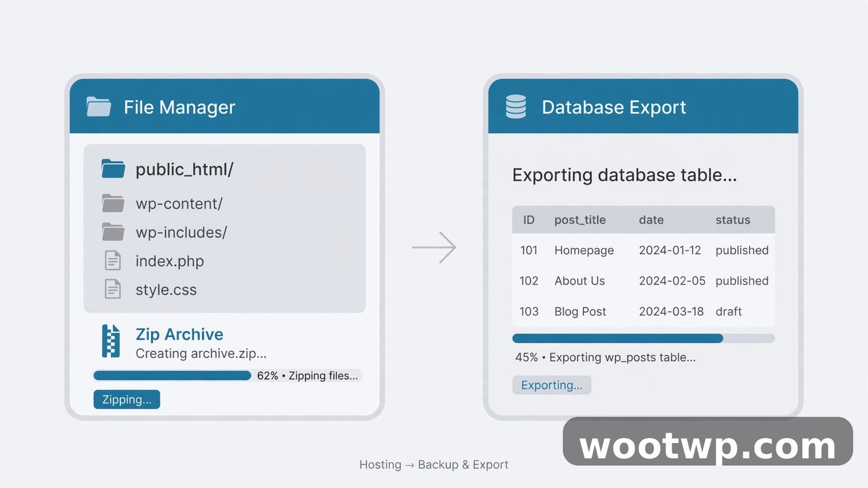The height and width of the screenshot is (488, 868).
Task: Click ID 101 in the table
Action: [x=529, y=251]
